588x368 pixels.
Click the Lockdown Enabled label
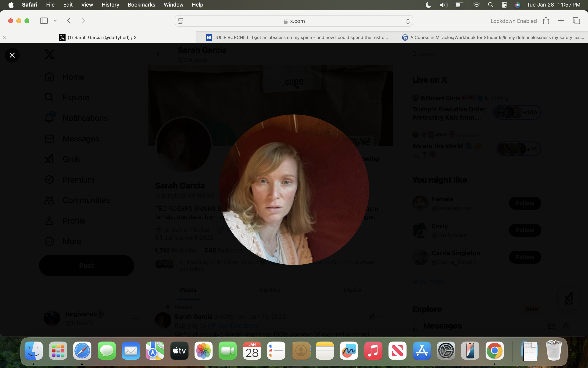(x=514, y=21)
